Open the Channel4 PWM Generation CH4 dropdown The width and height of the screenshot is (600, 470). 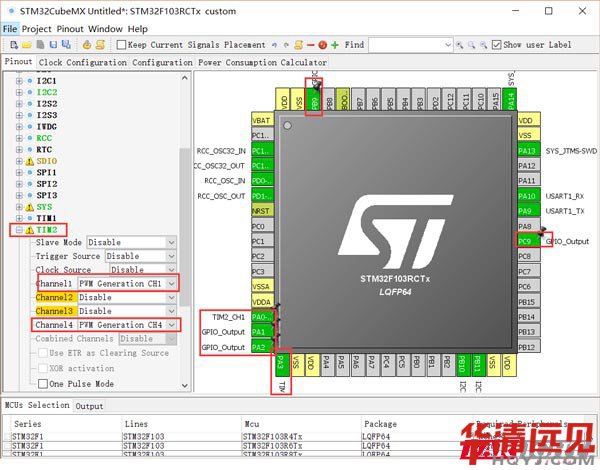click(x=171, y=325)
